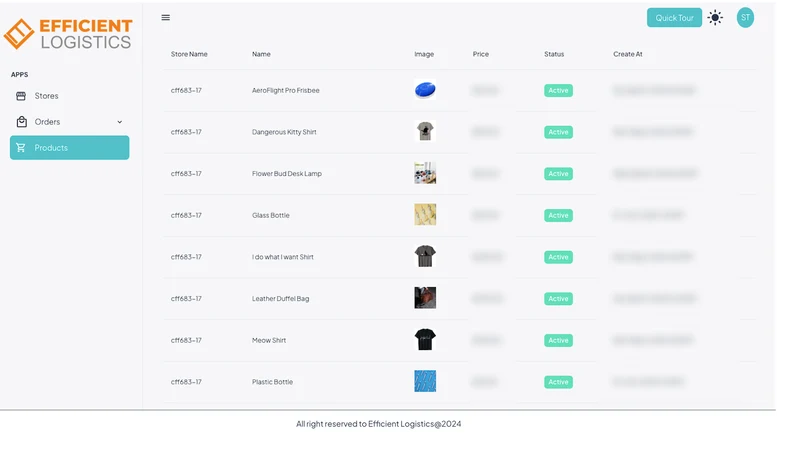This screenshot has height=450, width=800.
Task: Click the Create At column header
Action: click(628, 54)
